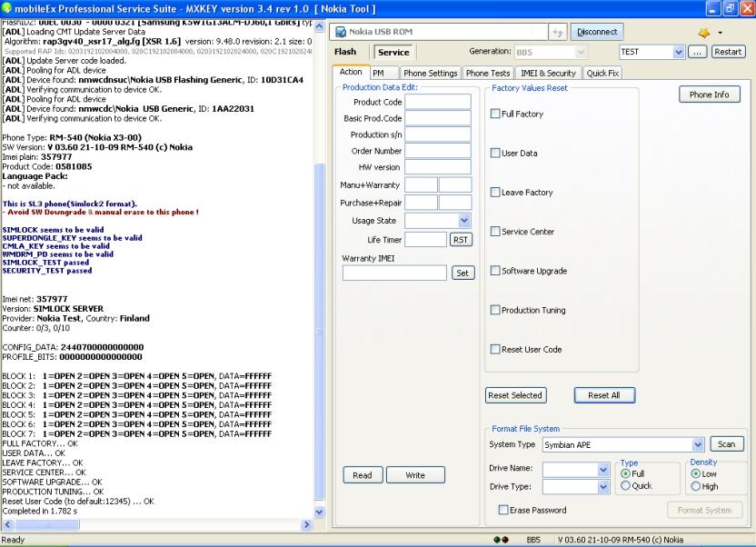
Task: Select the Quick format type radio
Action: coord(625,485)
